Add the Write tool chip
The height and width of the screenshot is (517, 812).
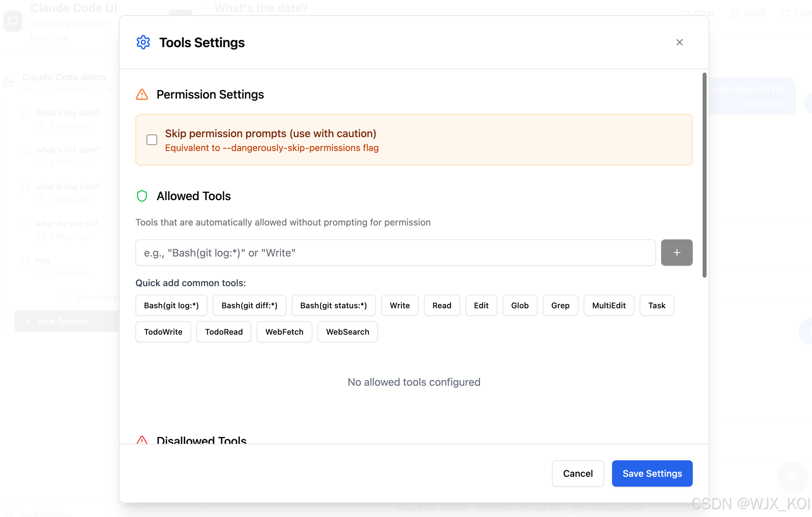click(400, 305)
